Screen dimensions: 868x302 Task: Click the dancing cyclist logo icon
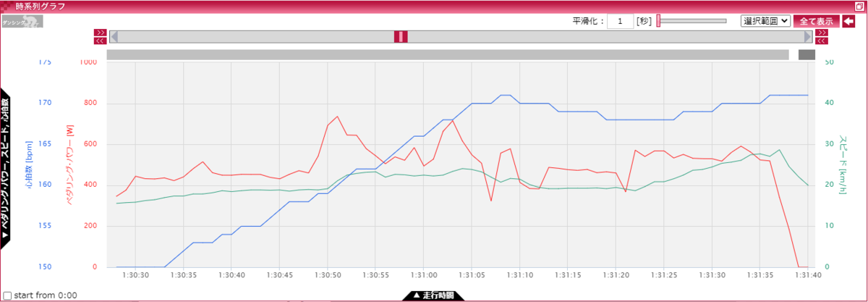click(22, 21)
